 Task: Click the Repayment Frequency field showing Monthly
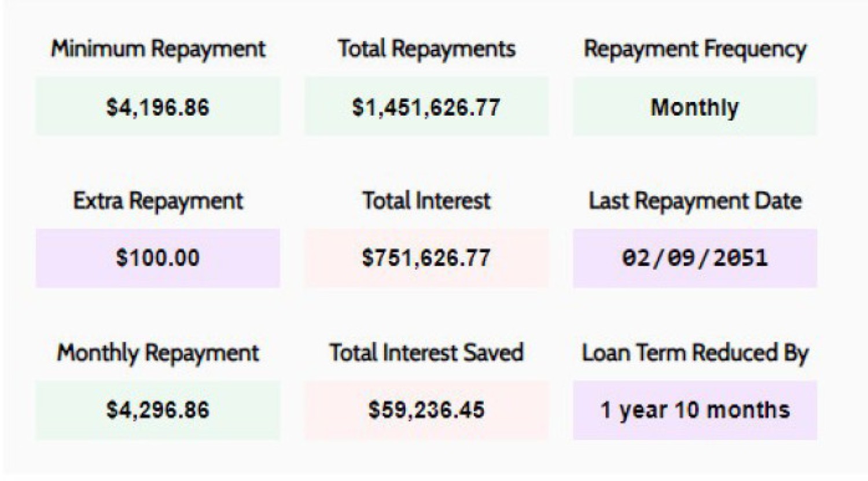[694, 107]
